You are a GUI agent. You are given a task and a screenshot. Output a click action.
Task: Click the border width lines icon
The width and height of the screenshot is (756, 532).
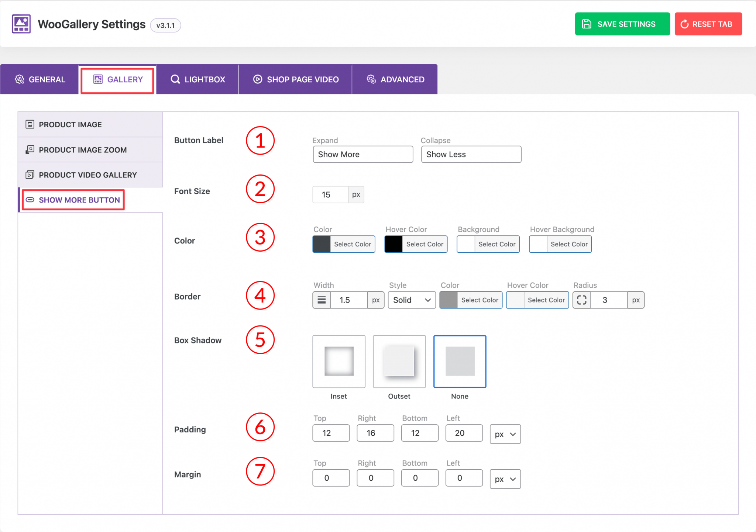[321, 300]
